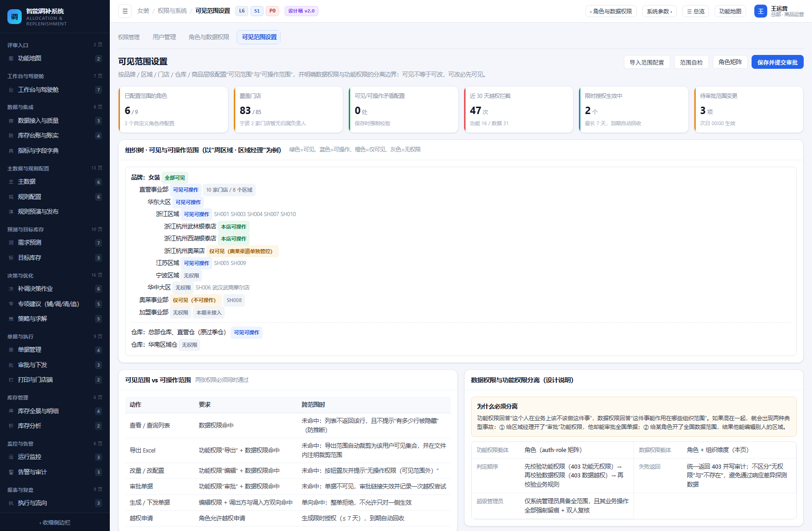Screen dimensions: 812x531
Task: Collapse the sidebar via 收缩侧边栏
Action: pyautogui.click(x=55, y=523)
